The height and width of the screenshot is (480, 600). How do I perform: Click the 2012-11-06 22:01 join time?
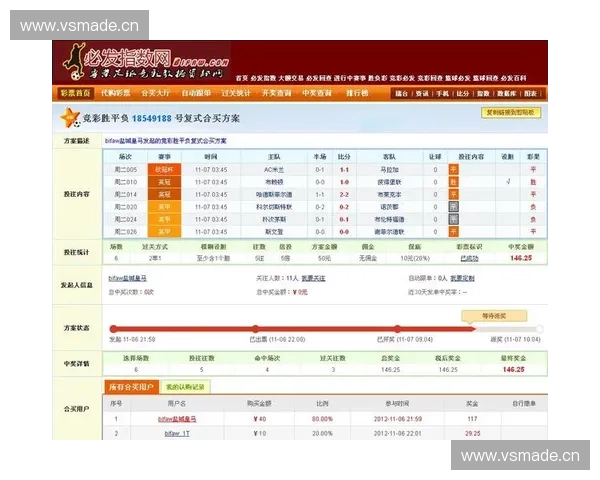[398, 434]
